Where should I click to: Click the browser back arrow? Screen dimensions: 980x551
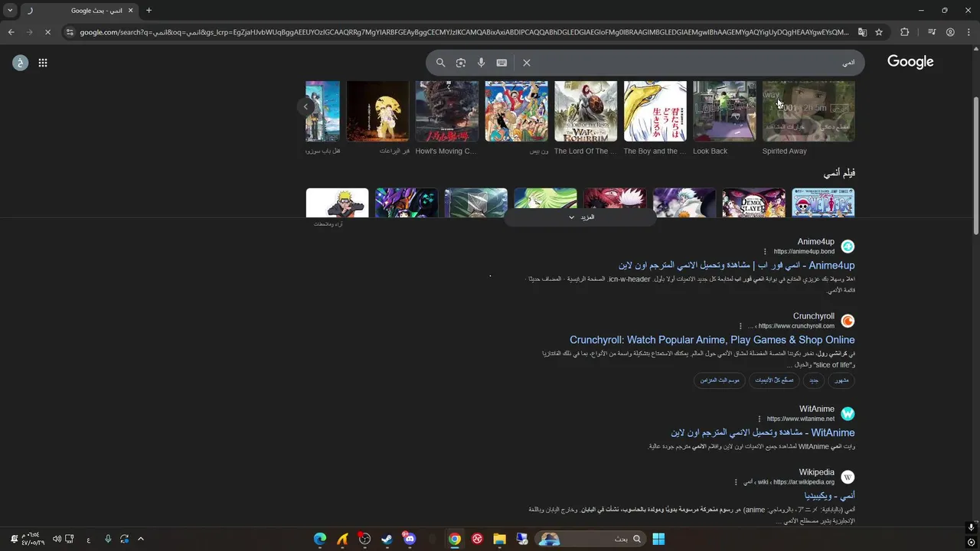click(11, 32)
